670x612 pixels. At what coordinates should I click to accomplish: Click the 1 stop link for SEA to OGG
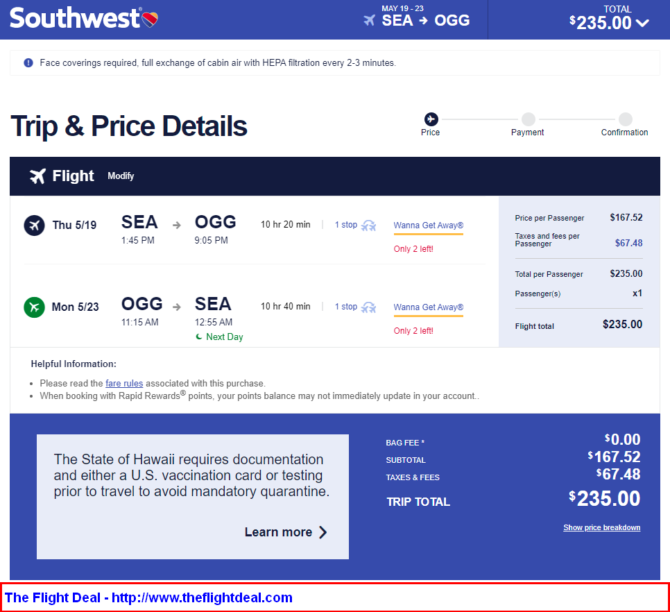tap(346, 225)
